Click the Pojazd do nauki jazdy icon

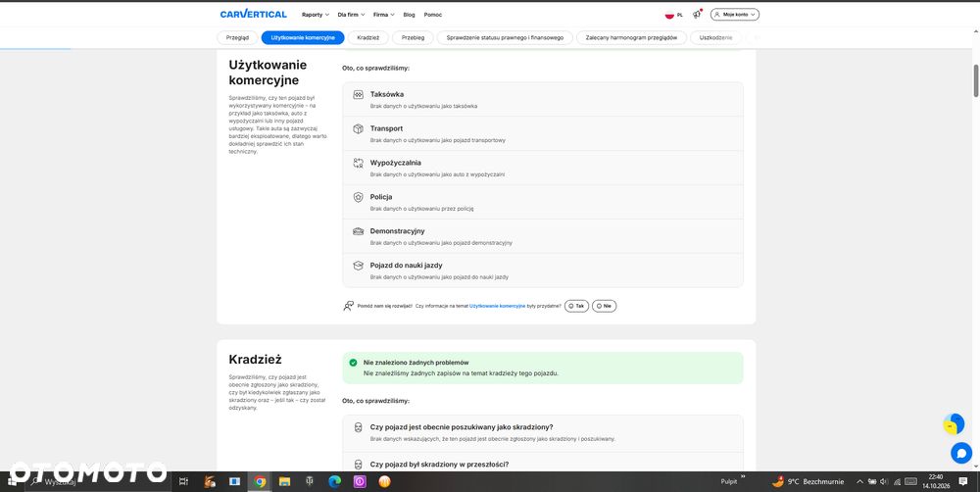358,265
